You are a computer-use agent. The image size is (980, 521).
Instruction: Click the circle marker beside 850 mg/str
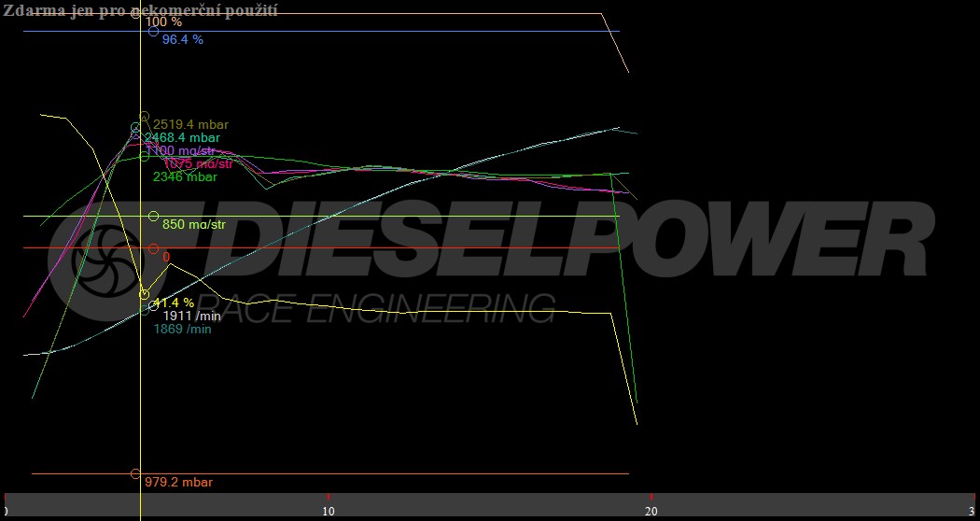coord(153,217)
